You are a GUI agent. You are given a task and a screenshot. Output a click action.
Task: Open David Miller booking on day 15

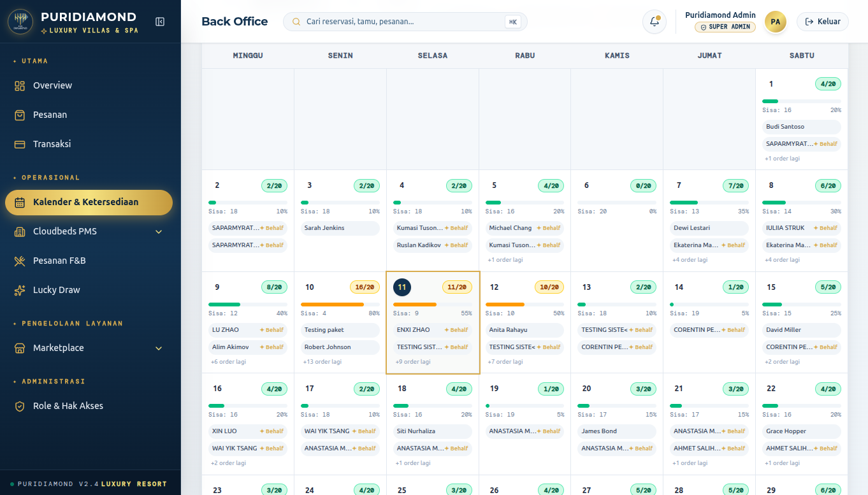(x=802, y=330)
